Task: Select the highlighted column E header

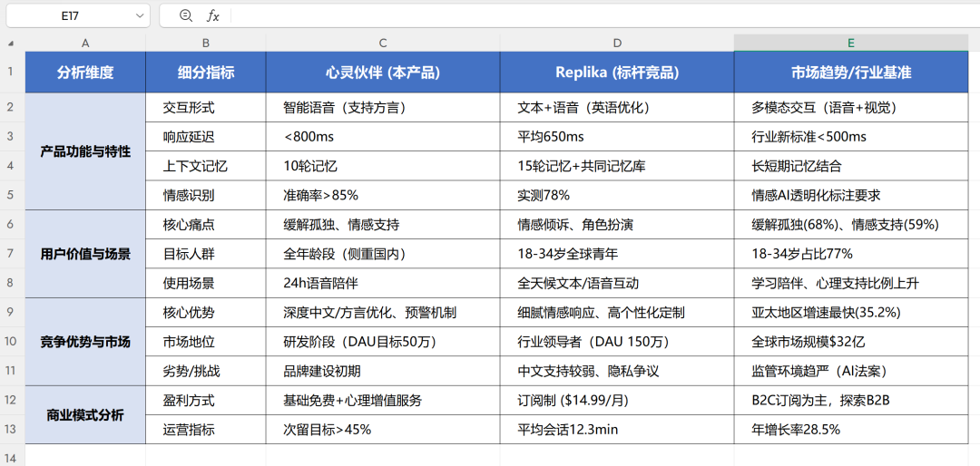Action: click(851, 43)
